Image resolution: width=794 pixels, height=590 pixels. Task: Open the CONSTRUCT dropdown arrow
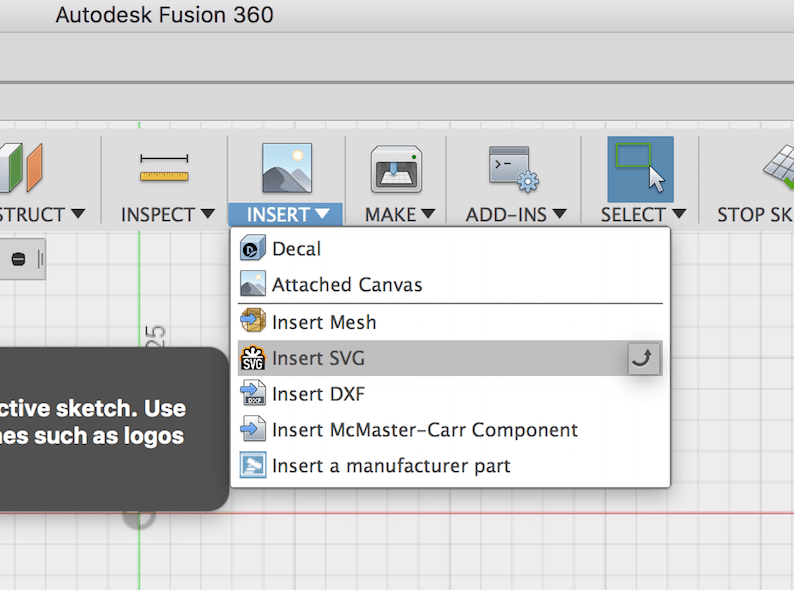point(77,214)
